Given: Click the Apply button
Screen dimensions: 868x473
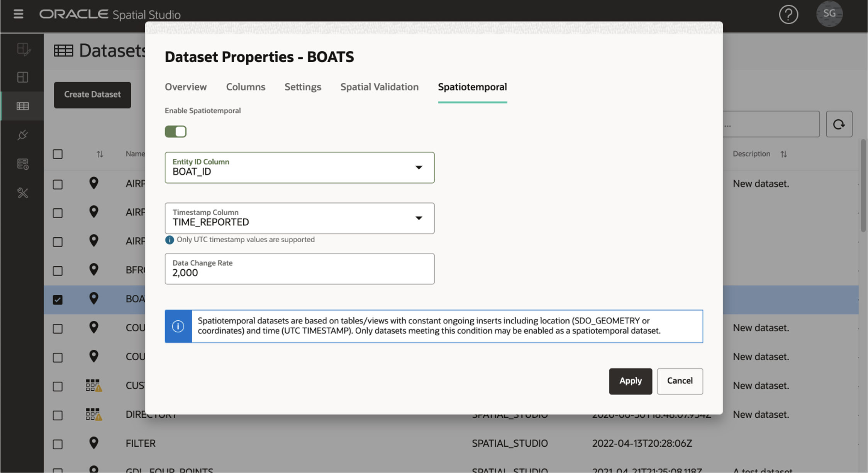Looking at the screenshot, I should 630,381.
